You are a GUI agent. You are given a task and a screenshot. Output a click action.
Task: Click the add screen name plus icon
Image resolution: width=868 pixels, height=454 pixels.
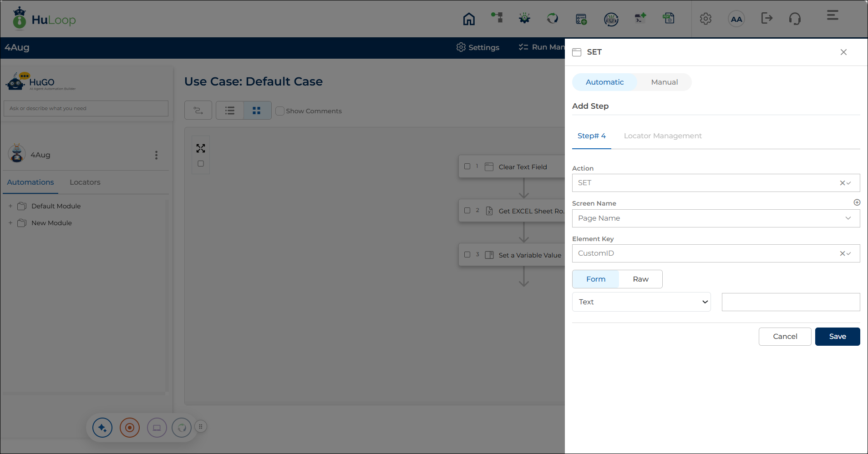(x=857, y=202)
